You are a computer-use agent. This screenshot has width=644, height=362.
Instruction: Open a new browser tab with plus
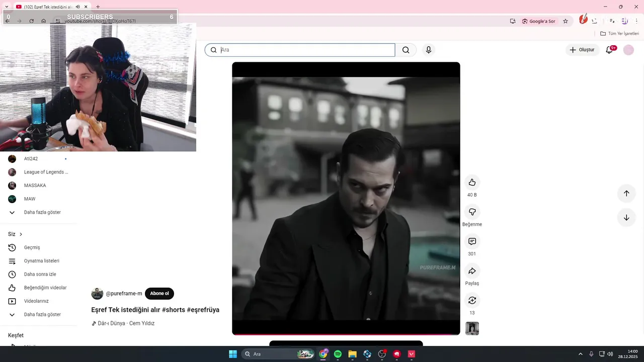98,7
